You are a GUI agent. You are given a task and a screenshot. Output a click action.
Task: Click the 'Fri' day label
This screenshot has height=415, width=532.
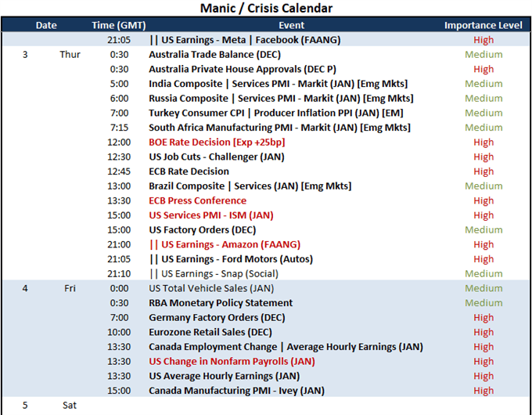pyautogui.click(x=70, y=288)
